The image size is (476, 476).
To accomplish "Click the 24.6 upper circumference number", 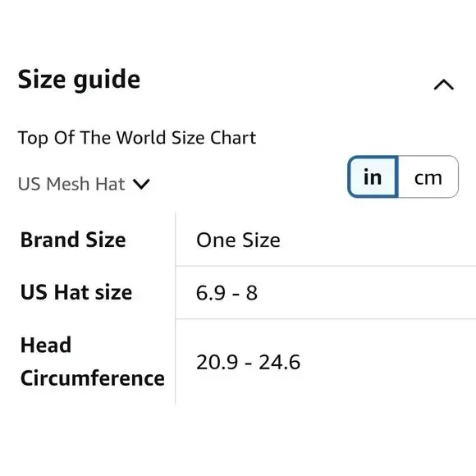I will click(280, 362).
